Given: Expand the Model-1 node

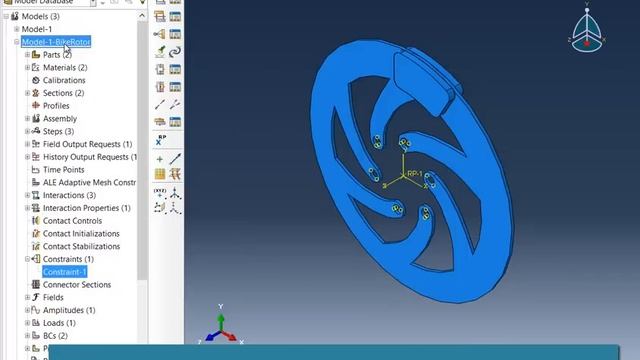Looking at the screenshot, I should tap(17, 29).
